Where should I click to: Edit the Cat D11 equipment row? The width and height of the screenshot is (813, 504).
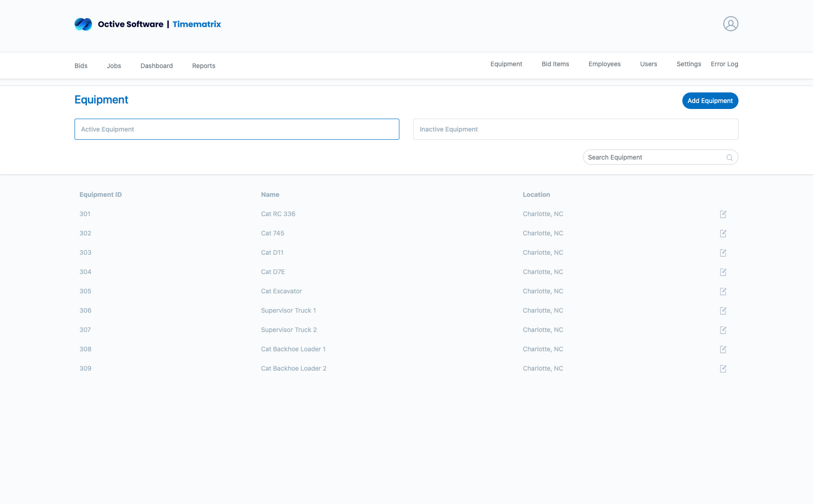723,253
